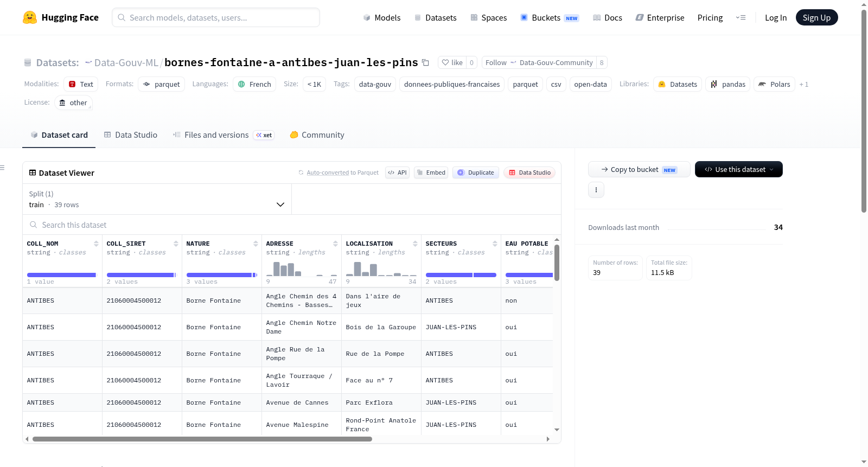
Task: Click the pandas library tag
Action: click(x=727, y=84)
